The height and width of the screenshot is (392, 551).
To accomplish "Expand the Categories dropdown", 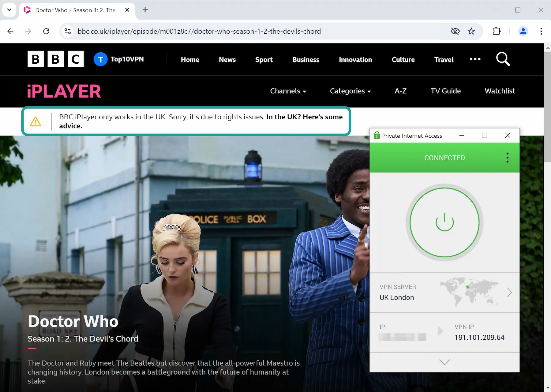I will click(350, 91).
